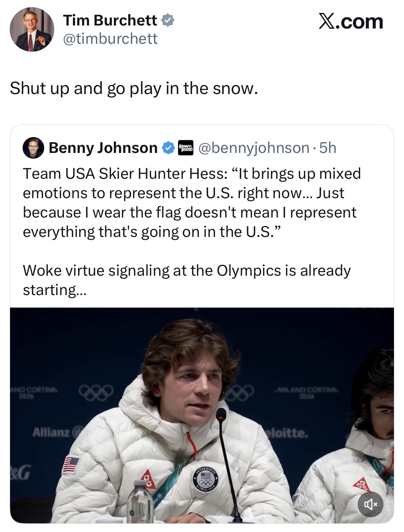The image size is (404, 532).
Task: Click the "Shut up and go play" text
Action: point(134,88)
